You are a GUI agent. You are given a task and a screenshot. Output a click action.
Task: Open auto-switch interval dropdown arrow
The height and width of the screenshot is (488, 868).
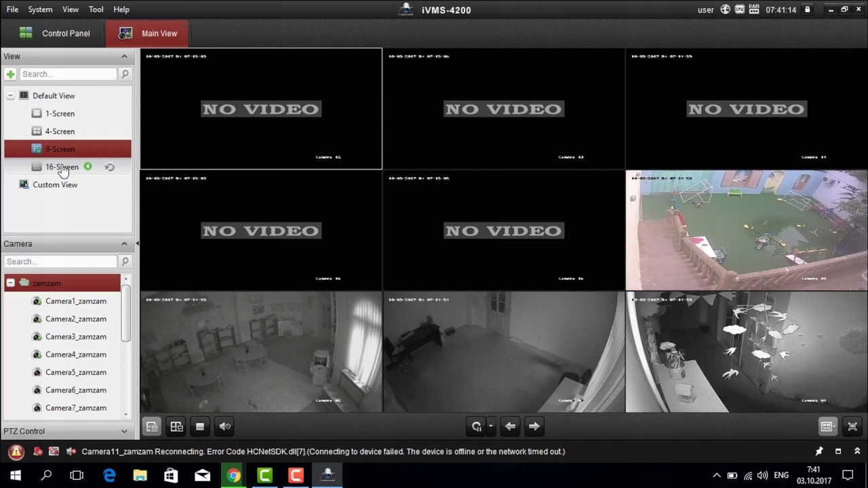(x=490, y=426)
